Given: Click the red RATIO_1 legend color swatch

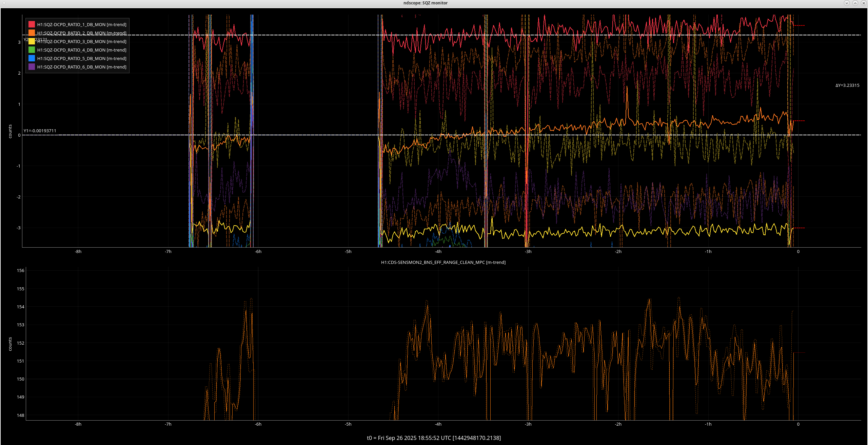Looking at the screenshot, I should (32, 24).
